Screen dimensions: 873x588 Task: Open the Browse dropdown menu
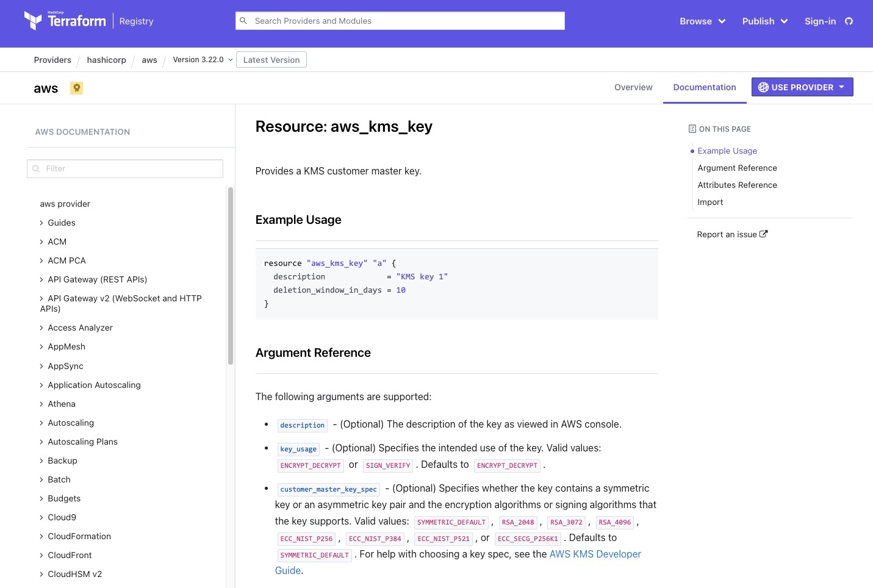(702, 21)
